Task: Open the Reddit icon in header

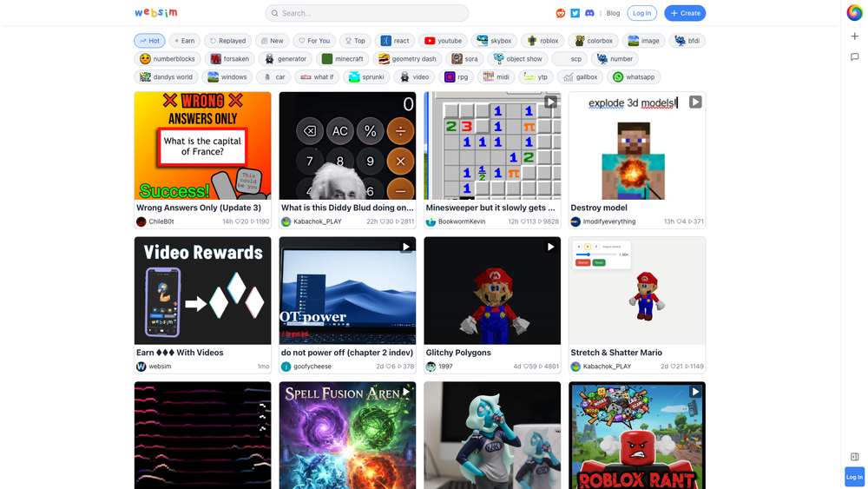Action: [x=561, y=13]
